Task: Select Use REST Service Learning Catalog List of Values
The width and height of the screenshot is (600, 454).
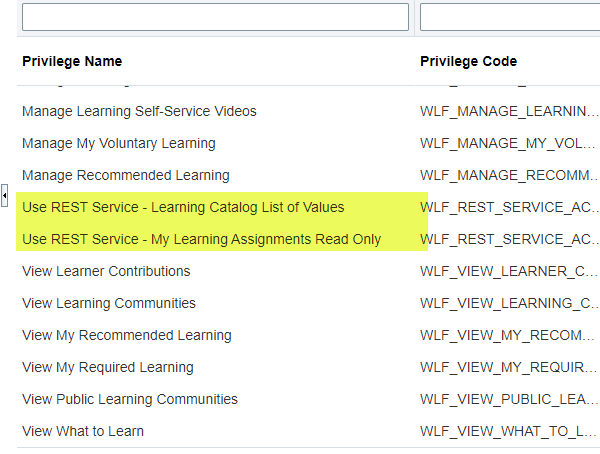Action: coord(183,207)
